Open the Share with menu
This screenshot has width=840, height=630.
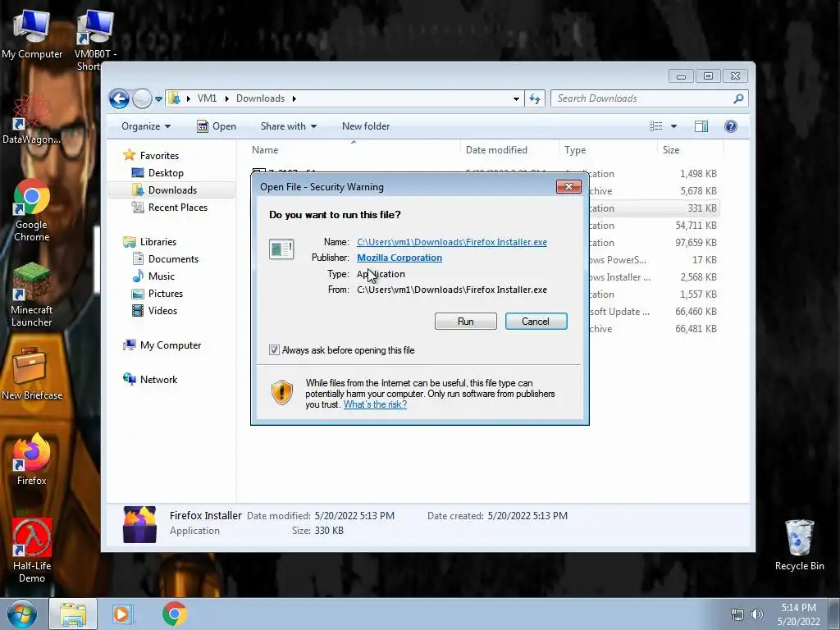[x=288, y=126]
